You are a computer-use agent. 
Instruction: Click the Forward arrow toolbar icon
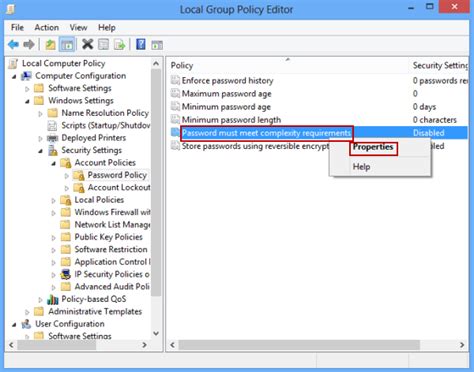point(29,44)
